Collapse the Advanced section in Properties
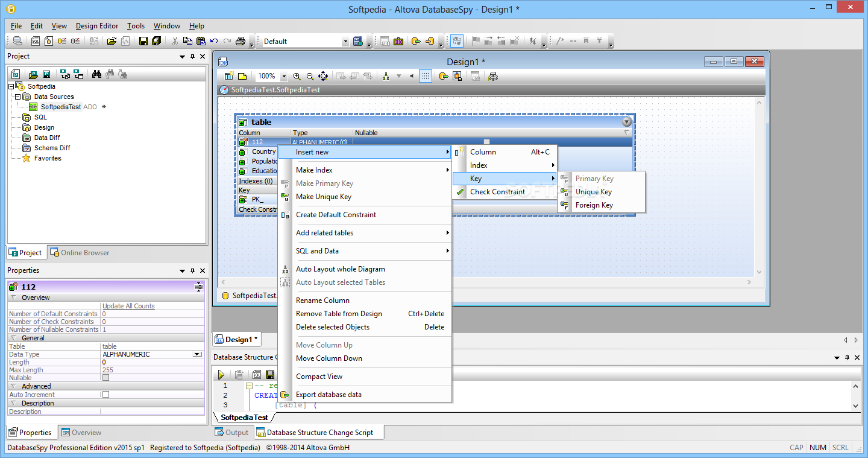 pos(13,386)
